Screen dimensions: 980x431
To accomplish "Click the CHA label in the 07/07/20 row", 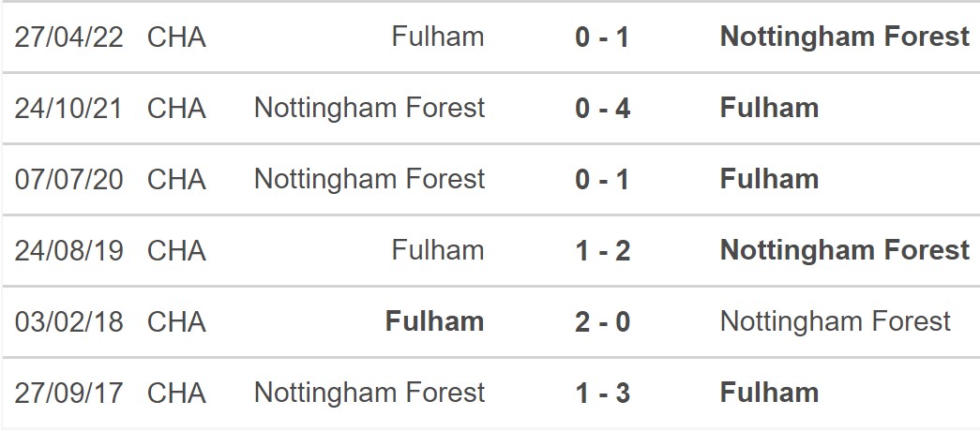I will click(x=176, y=179).
